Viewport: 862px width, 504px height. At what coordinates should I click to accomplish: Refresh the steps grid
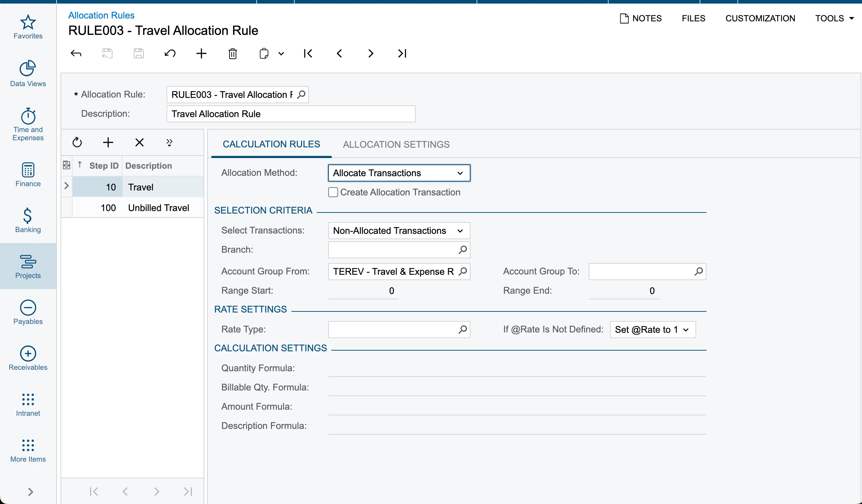click(x=77, y=143)
